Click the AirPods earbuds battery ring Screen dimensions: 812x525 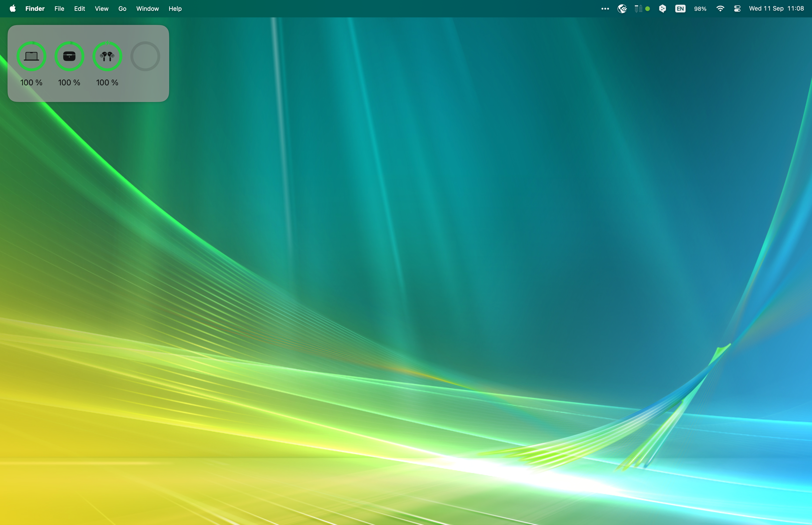[107, 56]
